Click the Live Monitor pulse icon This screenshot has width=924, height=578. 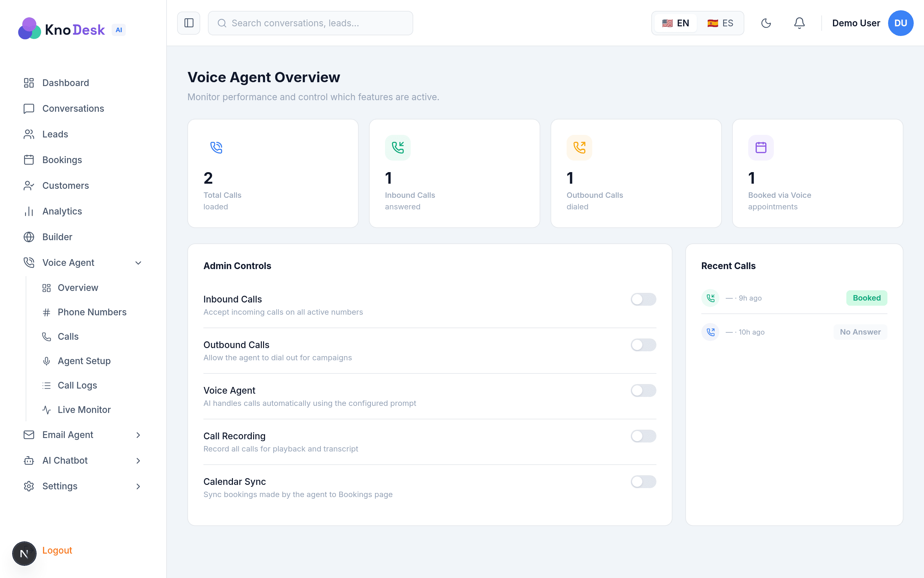click(47, 410)
